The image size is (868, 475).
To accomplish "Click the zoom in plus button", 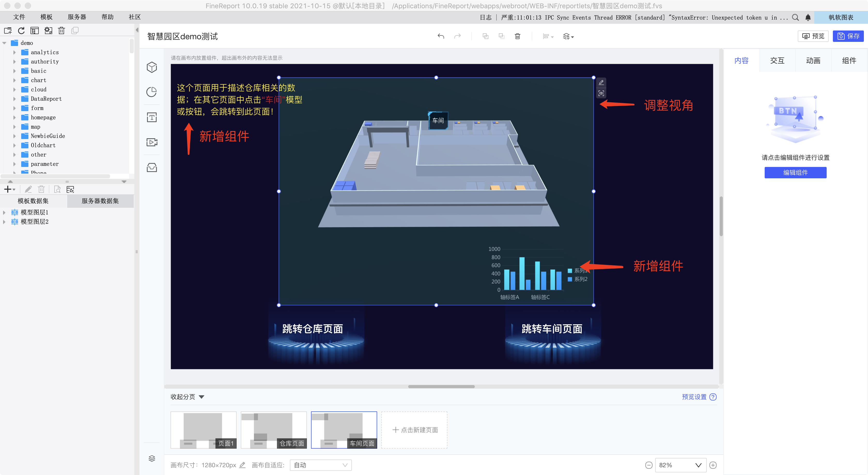I will click(x=713, y=465).
